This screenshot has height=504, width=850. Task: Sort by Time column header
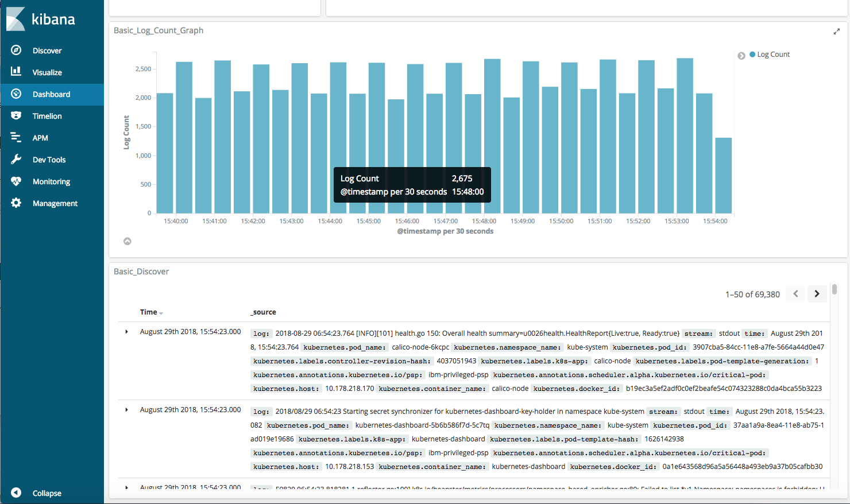pos(152,312)
